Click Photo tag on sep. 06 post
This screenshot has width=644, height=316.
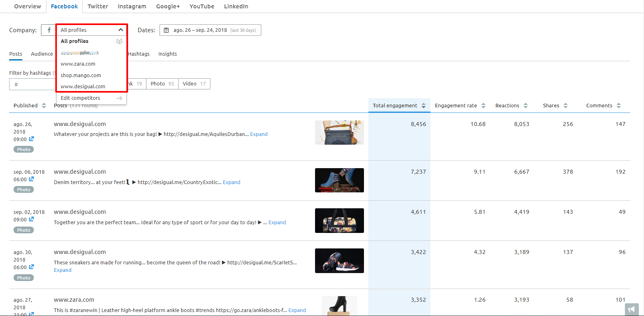tap(23, 190)
